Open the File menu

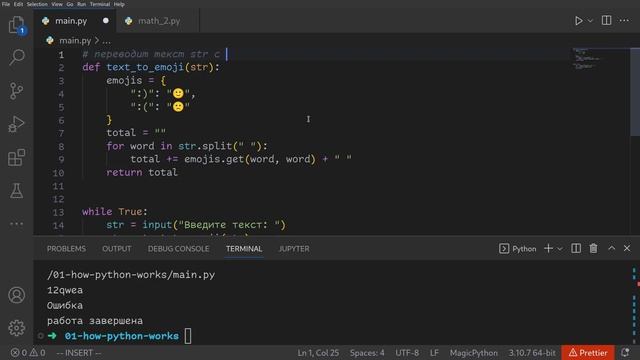pos(6,4)
